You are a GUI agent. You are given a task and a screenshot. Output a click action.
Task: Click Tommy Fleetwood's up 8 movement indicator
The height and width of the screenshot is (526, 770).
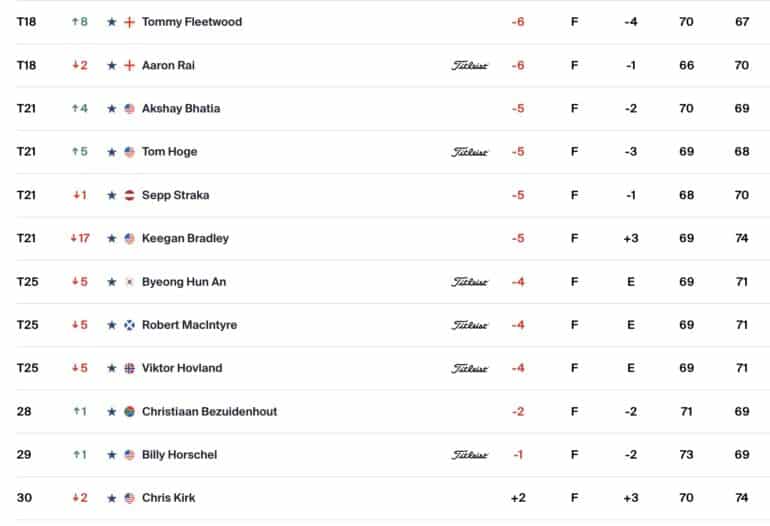[x=80, y=22]
